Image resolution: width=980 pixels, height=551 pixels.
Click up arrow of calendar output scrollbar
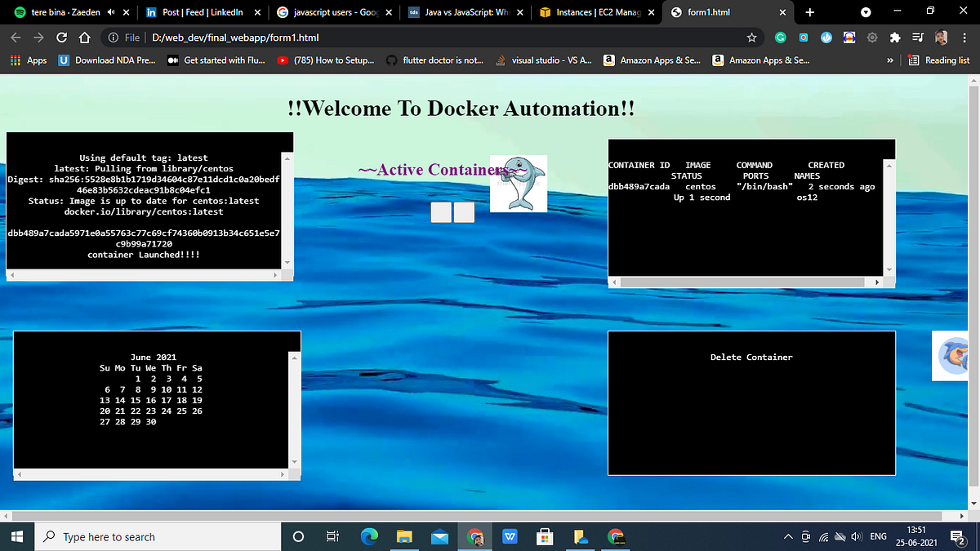(x=295, y=358)
